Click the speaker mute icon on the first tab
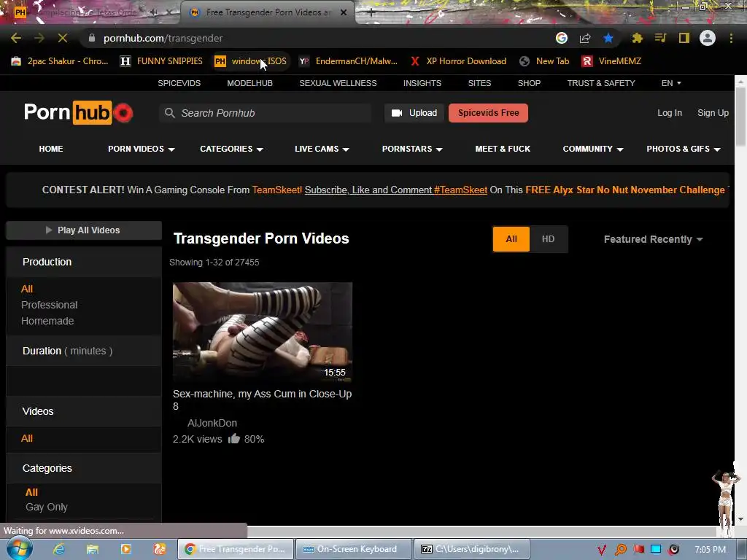This screenshot has height=560, width=747. tap(154, 12)
